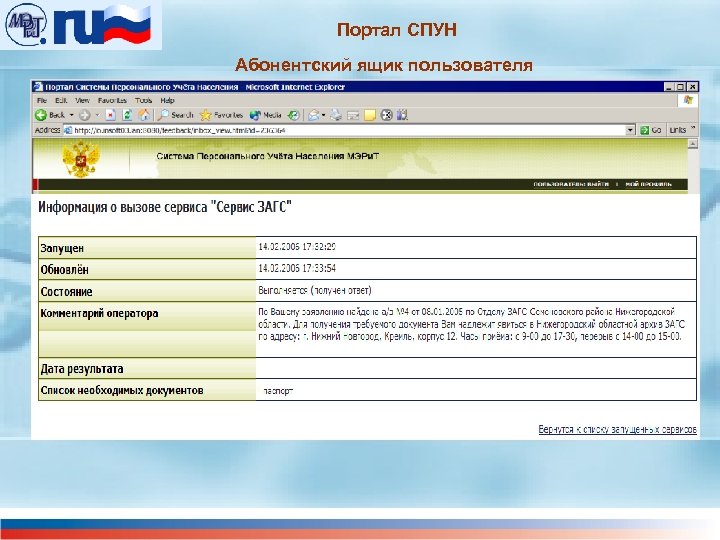Viewport: 720px width, 540px height.
Task: Click the heading 'Информация о вызове сервиса'
Action: [123, 207]
